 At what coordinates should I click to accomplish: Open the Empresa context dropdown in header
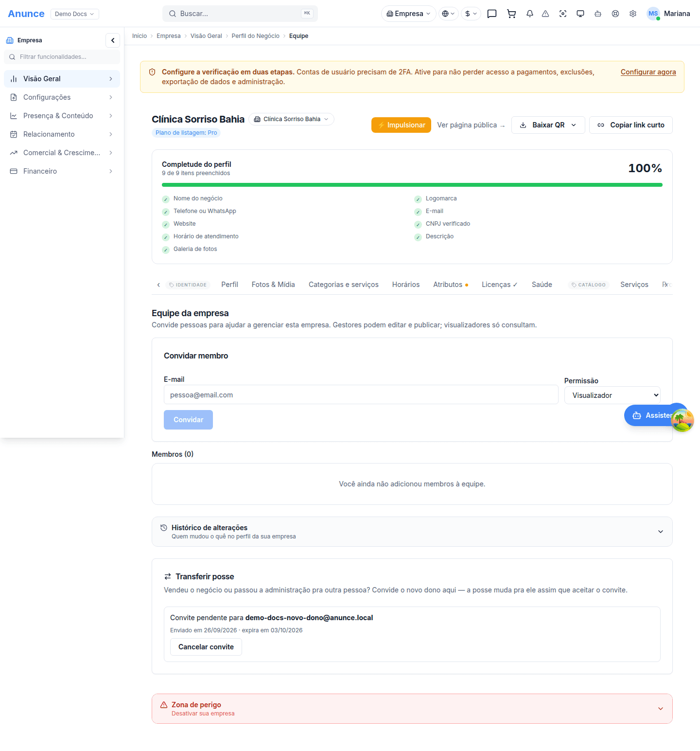(x=408, y=14)
